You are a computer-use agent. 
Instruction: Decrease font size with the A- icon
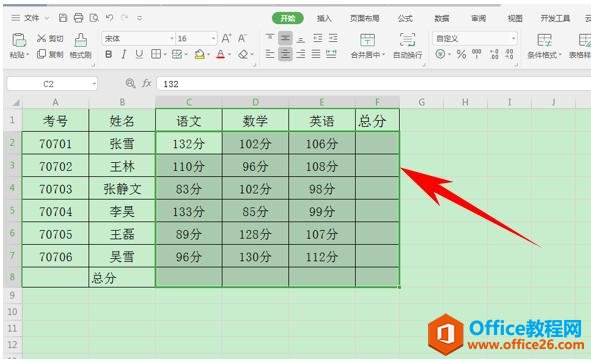(x=242, y=38)
